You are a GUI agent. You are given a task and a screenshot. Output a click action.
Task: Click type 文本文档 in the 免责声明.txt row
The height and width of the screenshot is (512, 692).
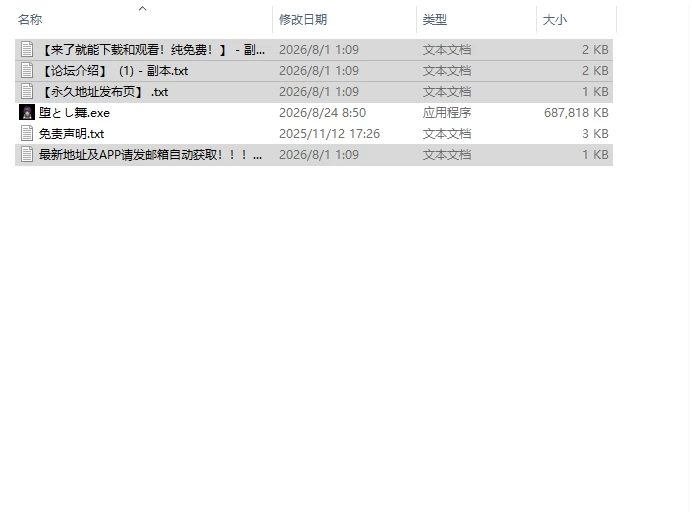click(447, 134)
